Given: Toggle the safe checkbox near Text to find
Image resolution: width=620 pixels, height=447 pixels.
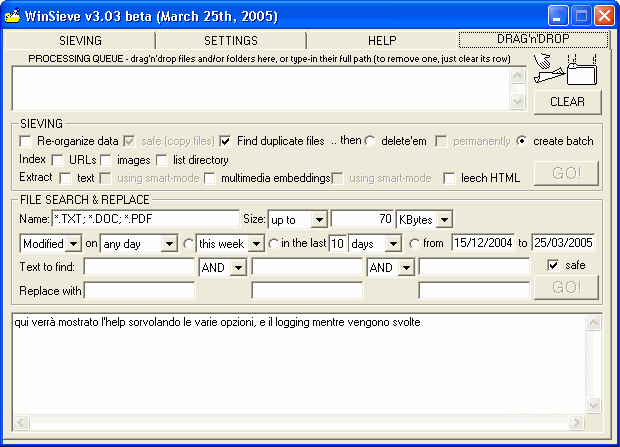Looking at the screenshot, I should [x=553, y=266].
